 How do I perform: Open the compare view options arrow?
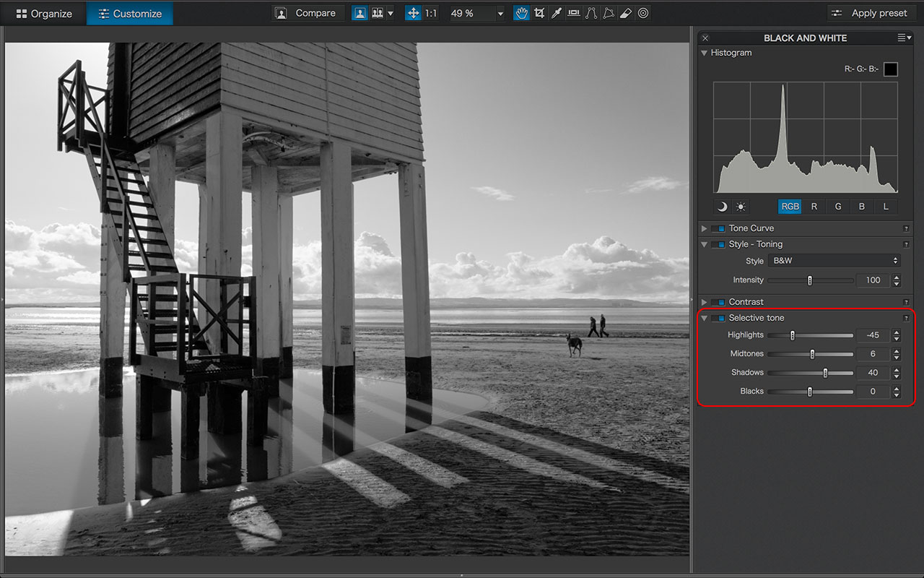391,13
